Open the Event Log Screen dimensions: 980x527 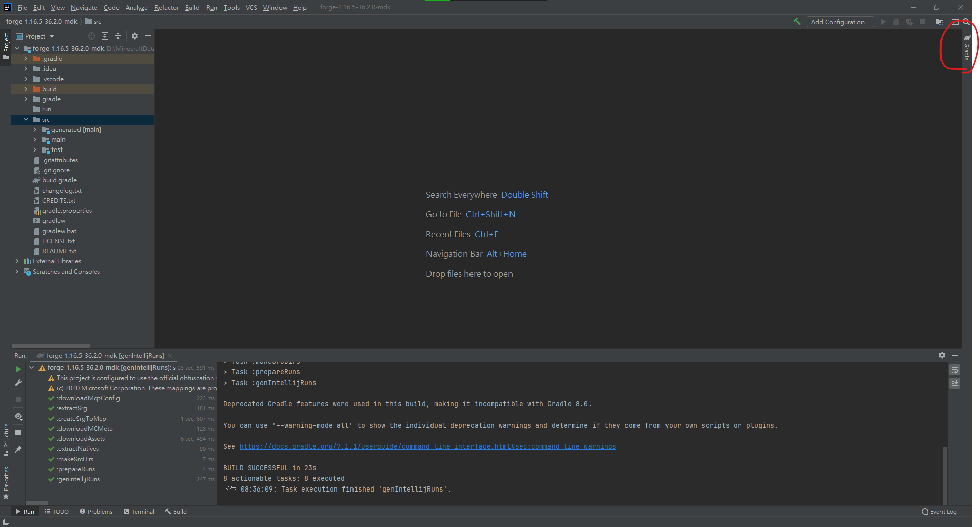[x=939, y=512]
